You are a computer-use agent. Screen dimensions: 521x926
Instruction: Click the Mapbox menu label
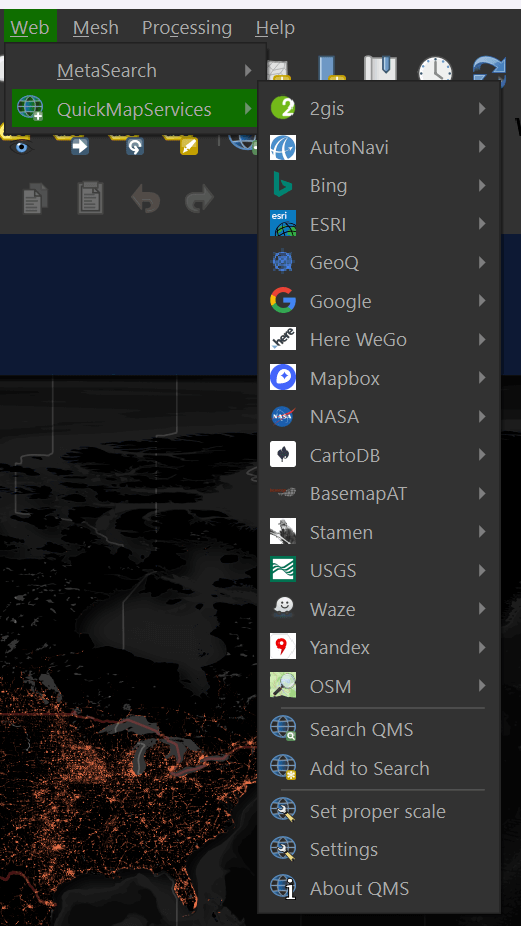(x=345, y=378)
